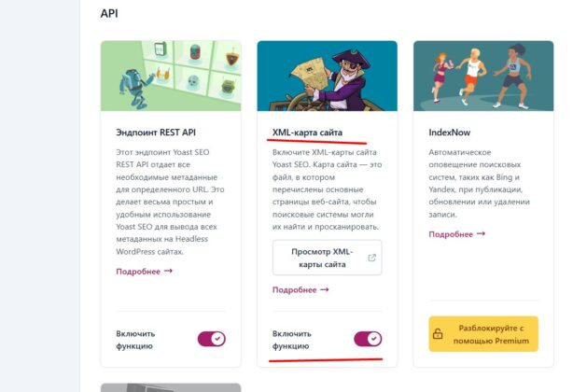The width and height of the screenshot is (573, 392).
Task: Select the XML-карта сайта card title
Action: 307,133
